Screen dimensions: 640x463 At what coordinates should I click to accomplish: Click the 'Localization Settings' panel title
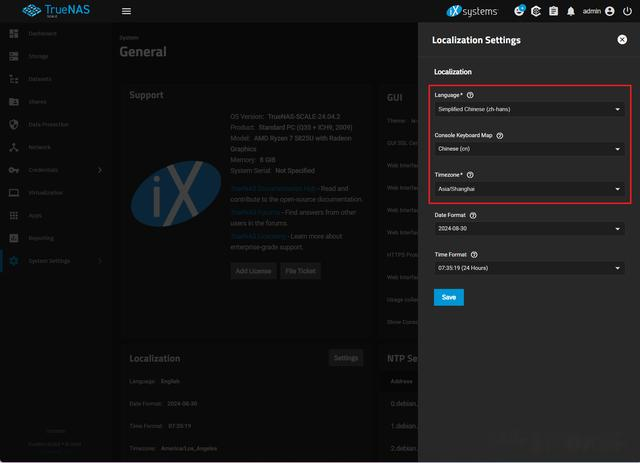click(x=476, y=40)
